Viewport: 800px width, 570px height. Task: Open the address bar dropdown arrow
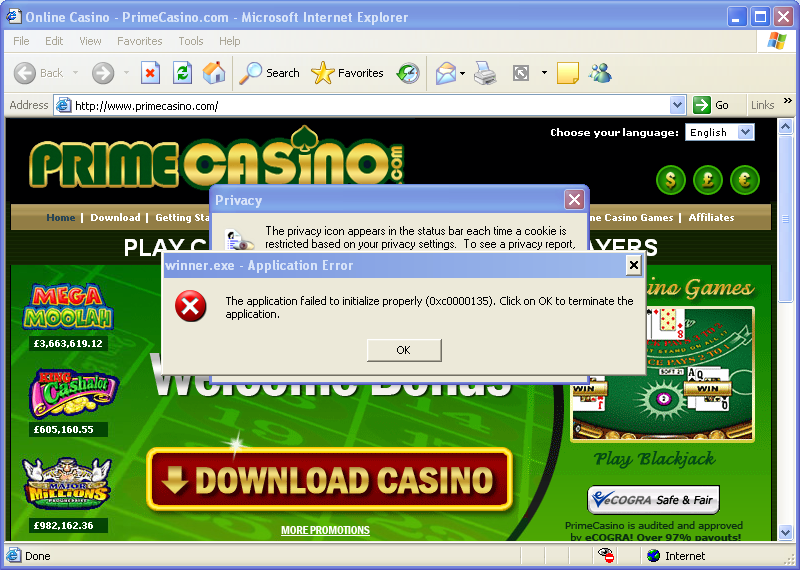(677, 105)
